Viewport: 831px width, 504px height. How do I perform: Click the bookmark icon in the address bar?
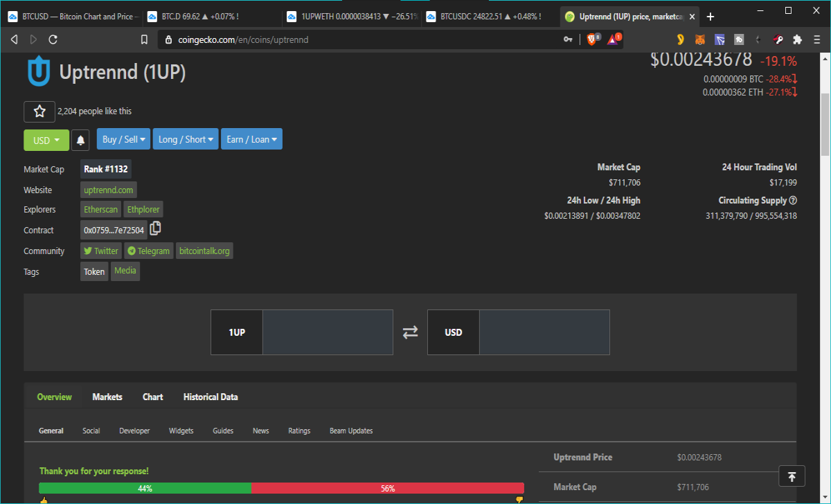tap(144, 40)
